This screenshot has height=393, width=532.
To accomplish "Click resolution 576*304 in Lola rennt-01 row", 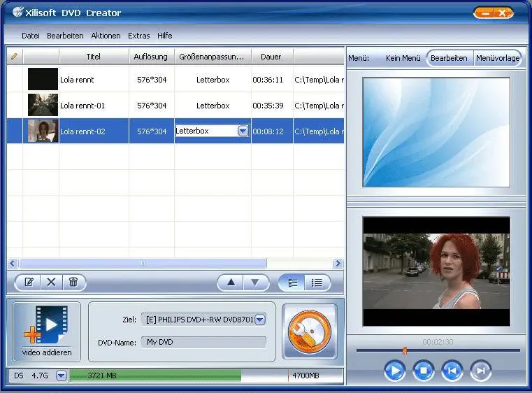I will tap(152, 106).
